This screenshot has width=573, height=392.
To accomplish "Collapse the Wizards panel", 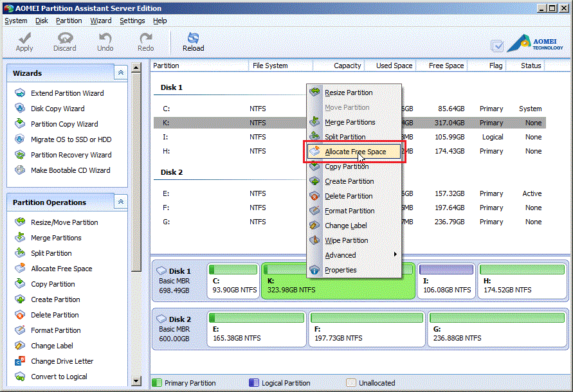I will 121,73.
